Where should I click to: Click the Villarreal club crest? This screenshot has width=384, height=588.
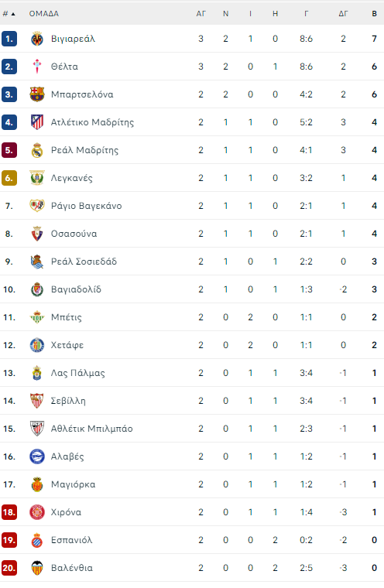37,39
